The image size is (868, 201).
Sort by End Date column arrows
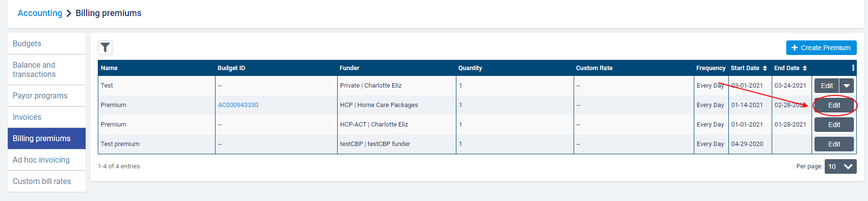click(805, 68)
